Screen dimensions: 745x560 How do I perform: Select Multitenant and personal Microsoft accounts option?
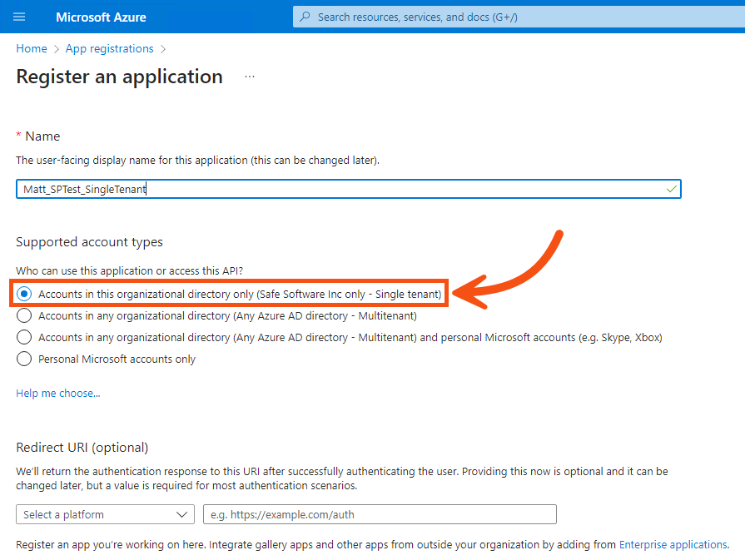coord(26,337)
